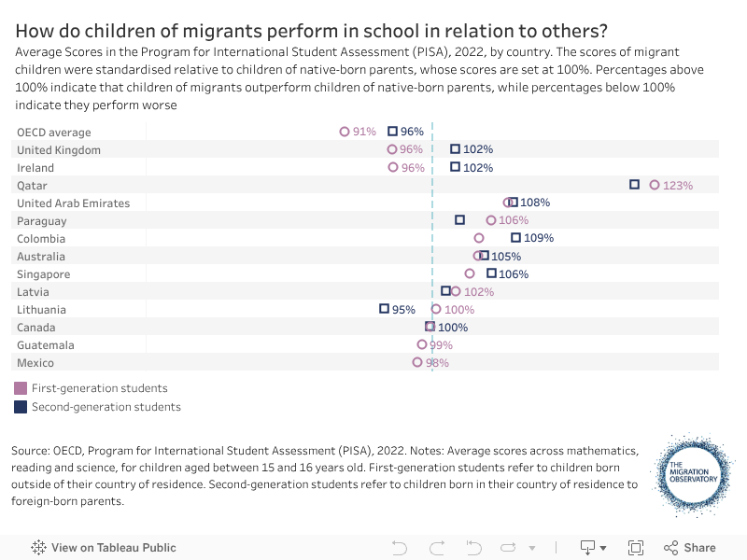Click the Undo arrow icon
Image resolution: width=747 pixels, height=560 pixels.
pos(400,548)
